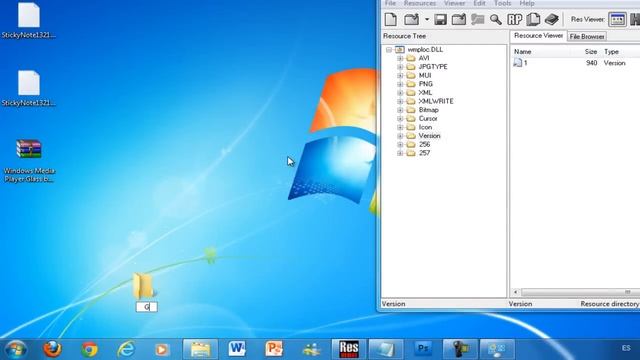The image size is (640, 360).
Task: Launch Firefox from the taskbar
Action: [52, 349]
